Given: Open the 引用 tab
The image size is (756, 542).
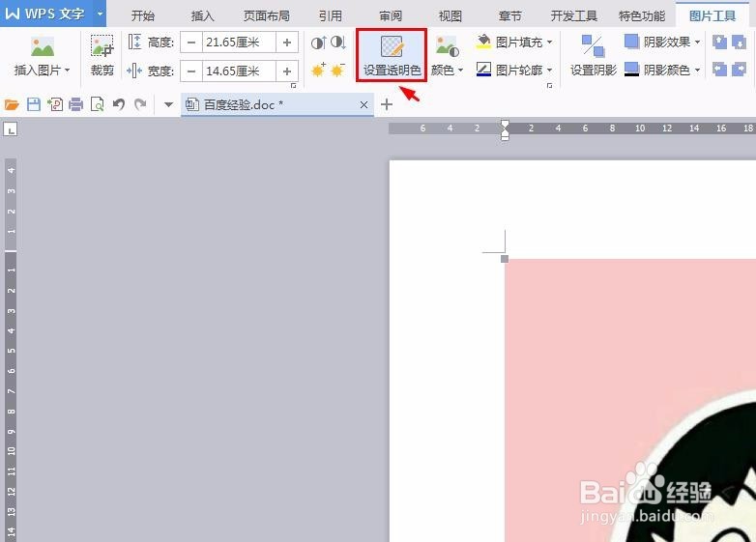Looking at the screenshot, I should pyautogui.click(x=331, y=15).
